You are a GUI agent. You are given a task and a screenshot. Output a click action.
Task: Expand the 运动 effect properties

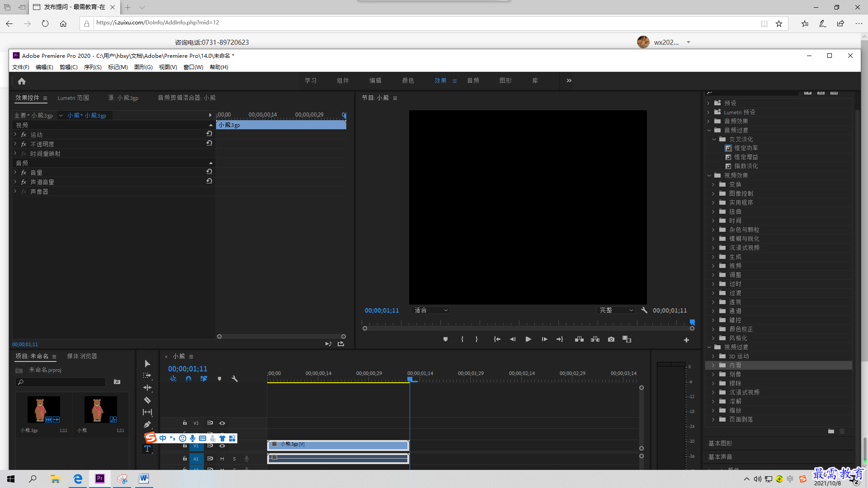click(x=15, y=135)
